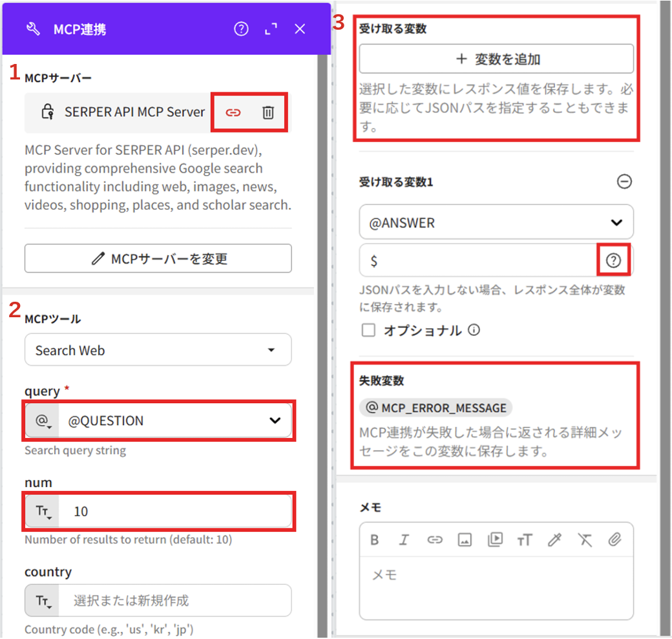Screen dimensions: 672x639
Task: Click the MCPサーバーを変更 button
Action: click(158, 259)
